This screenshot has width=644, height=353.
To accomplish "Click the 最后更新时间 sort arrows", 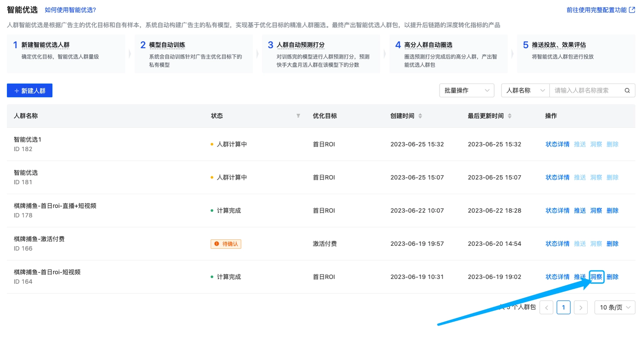I will click(509, 116).
